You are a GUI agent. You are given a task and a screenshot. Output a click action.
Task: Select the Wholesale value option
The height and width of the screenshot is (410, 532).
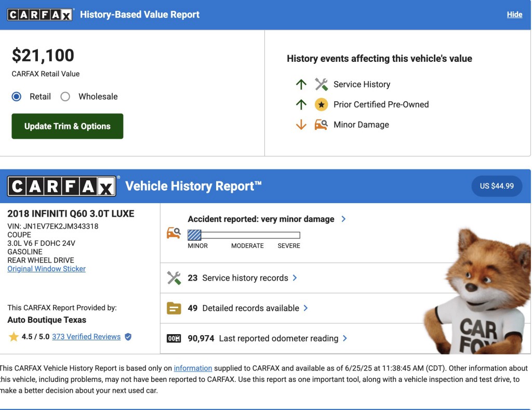[65, 97]
